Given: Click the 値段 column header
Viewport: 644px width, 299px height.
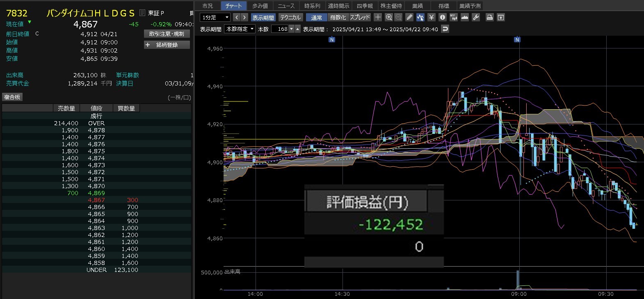Looking at the screenshot, I should coord(96,108).
